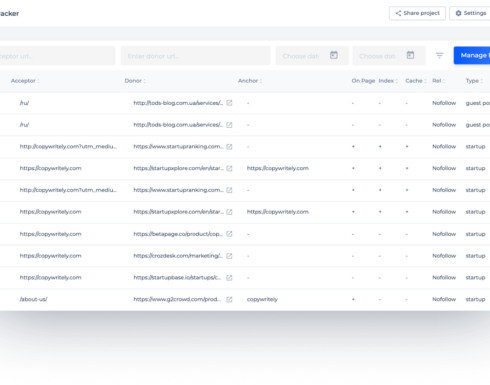The image size is (490, 385).
Task: Click the first Choose date field
Action: [x=312, y=56]
